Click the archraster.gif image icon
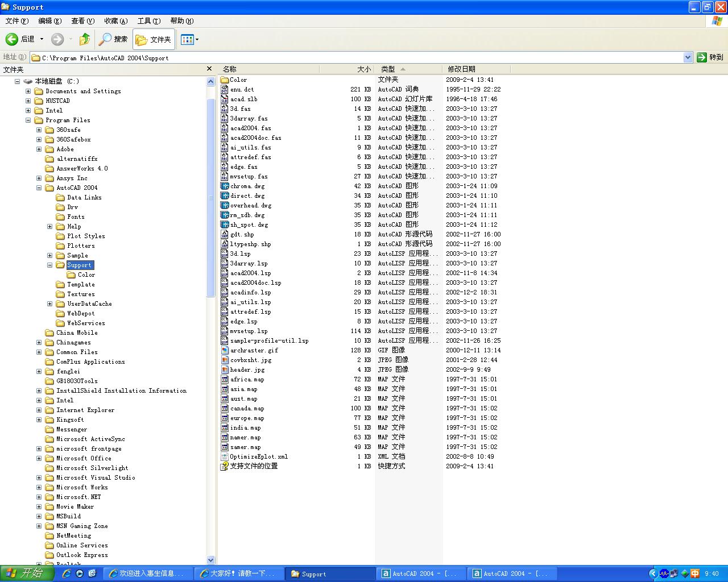Viewport: 728px width, 582px height. tap(224, 350)
